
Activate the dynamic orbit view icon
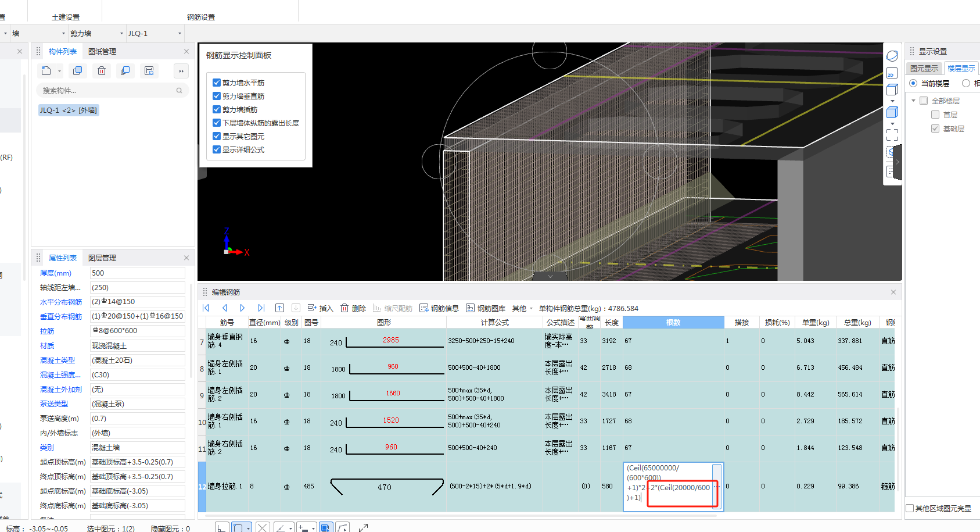point(892,56)
